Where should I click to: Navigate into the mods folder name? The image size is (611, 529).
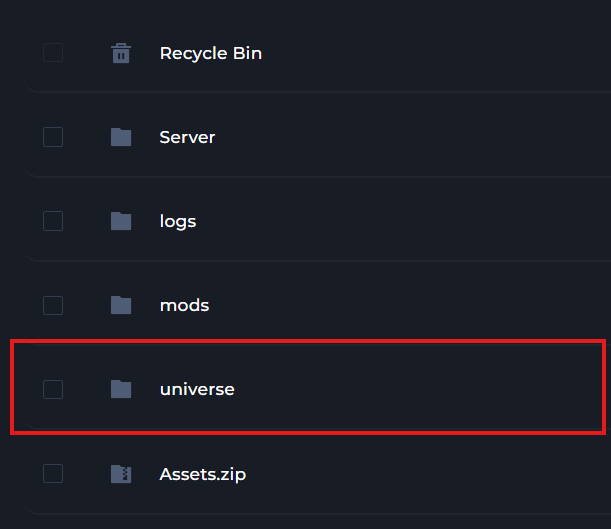[x=184, y=305]
